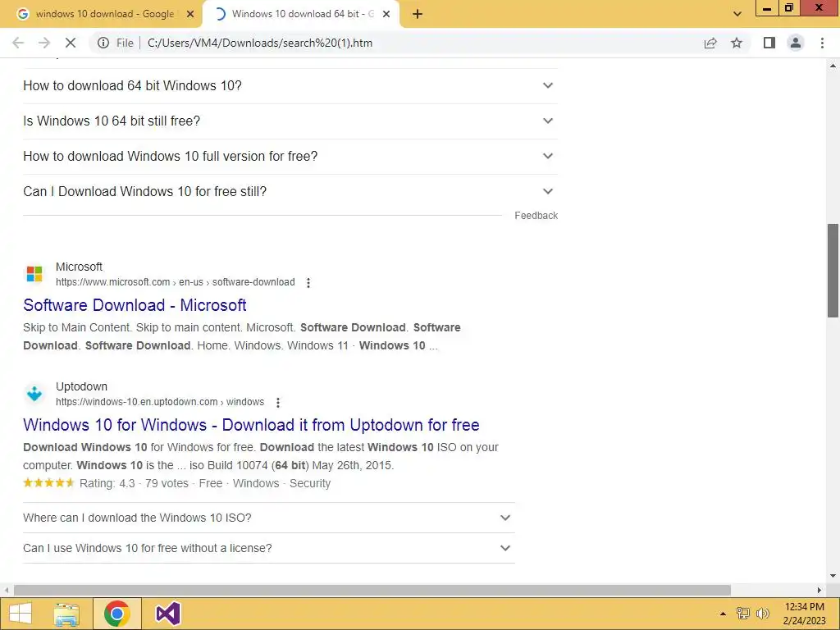Open the Microsoft result three-dot options
Screen dimensions: 840x630
(308, 282)
